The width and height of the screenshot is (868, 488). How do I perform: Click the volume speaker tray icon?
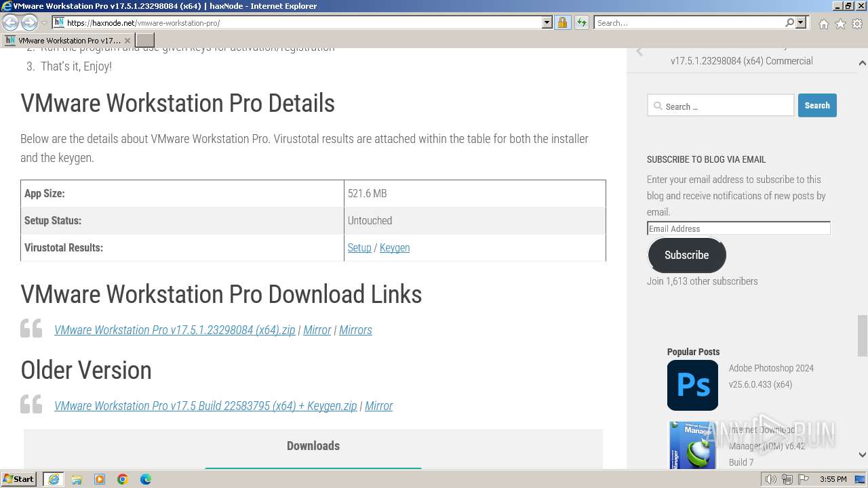click(x=771, y=479)
